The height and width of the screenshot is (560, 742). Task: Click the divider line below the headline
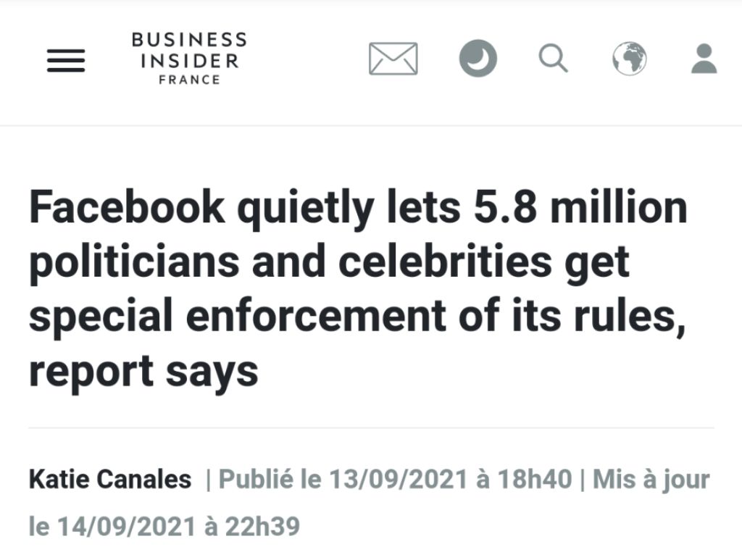371,428
